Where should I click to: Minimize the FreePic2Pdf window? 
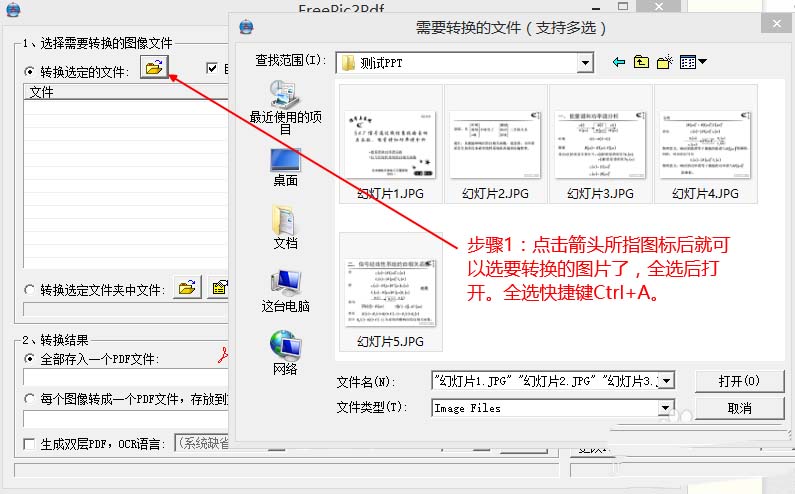[x=596, y=7]
